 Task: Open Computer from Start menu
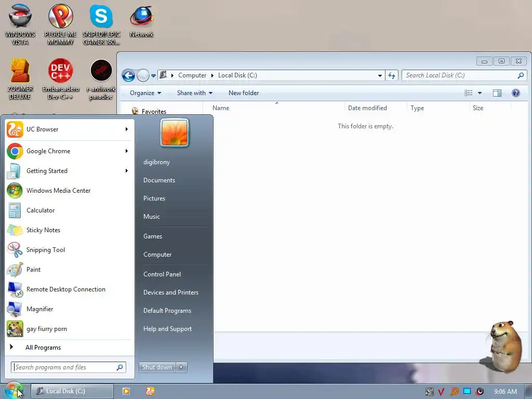(x=157, y=255)
